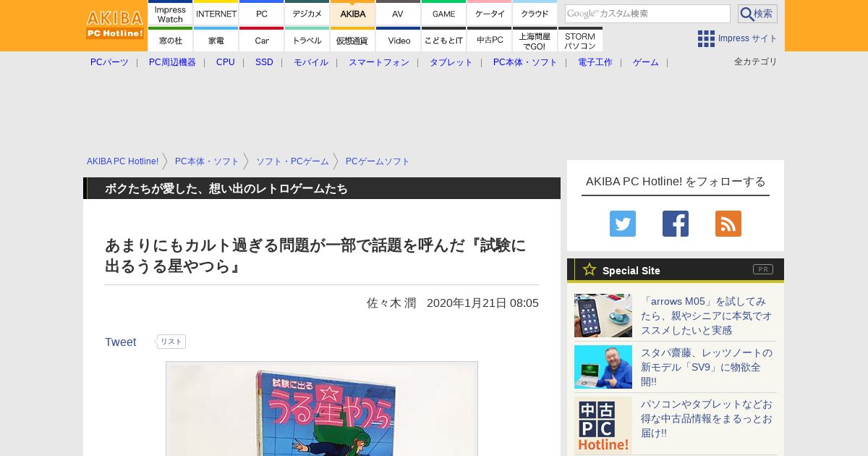Open the 全カテゴリ list
The width and height of the screenshot is (868, 456).
pos(756,62)
